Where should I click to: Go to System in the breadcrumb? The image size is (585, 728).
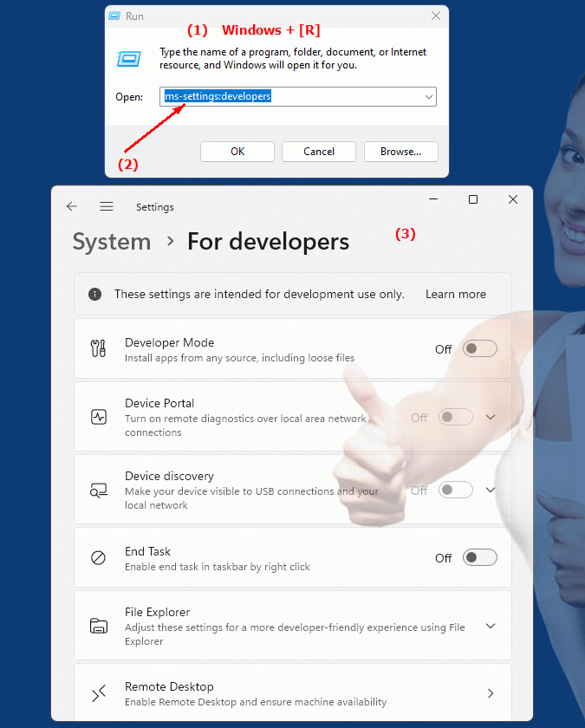(x=112, y=242)
